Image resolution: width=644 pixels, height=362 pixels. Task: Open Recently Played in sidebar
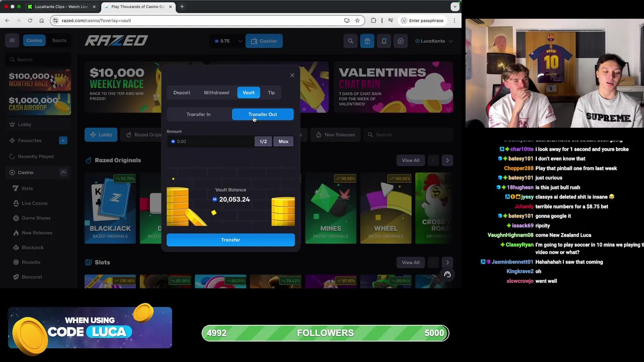[x=38, y=156]
